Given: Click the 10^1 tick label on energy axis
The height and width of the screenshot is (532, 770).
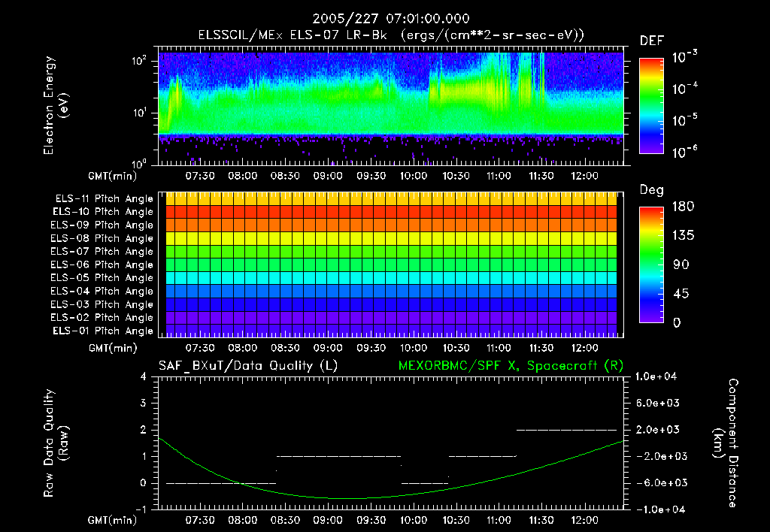Looking at the screenshot, I should 139,113.
